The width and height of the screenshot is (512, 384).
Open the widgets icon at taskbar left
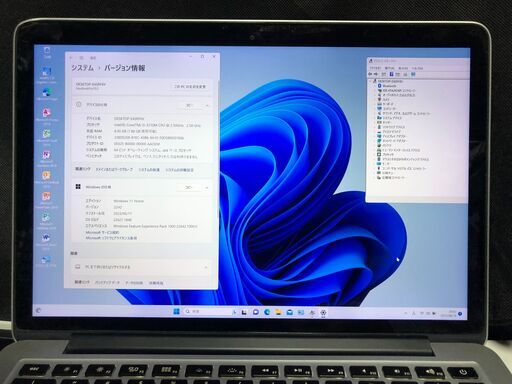[38, 311]
